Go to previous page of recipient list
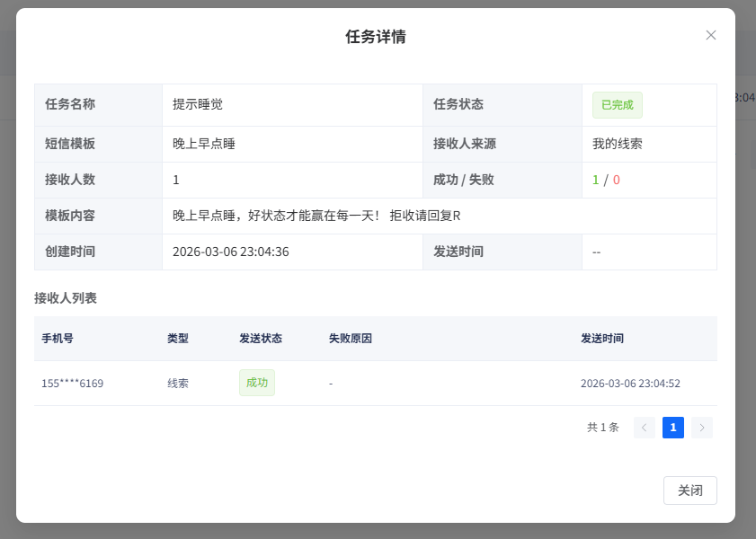Screen dimensions: 756x539 pyautogui.click(x=644, y=428)
